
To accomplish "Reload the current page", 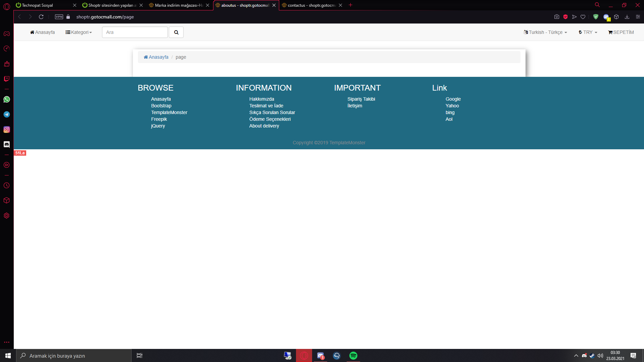I will point(41,17).
